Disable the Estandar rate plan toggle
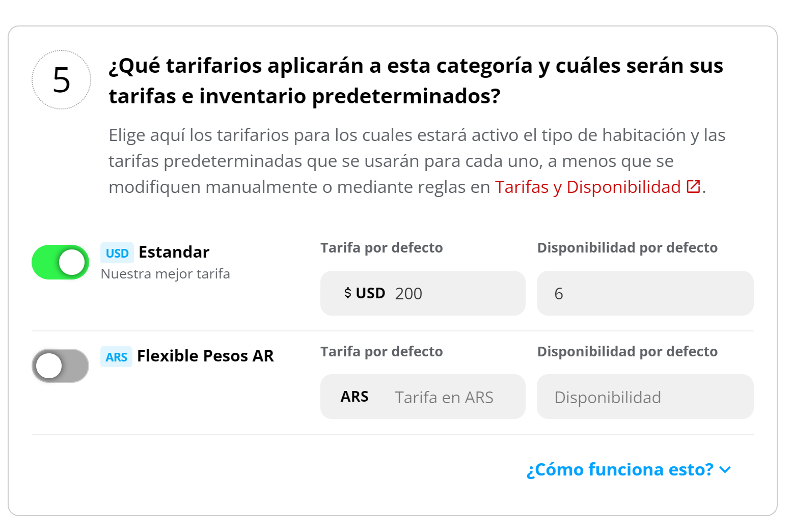Viewport: 791px width, 532px height. (60, 262)
